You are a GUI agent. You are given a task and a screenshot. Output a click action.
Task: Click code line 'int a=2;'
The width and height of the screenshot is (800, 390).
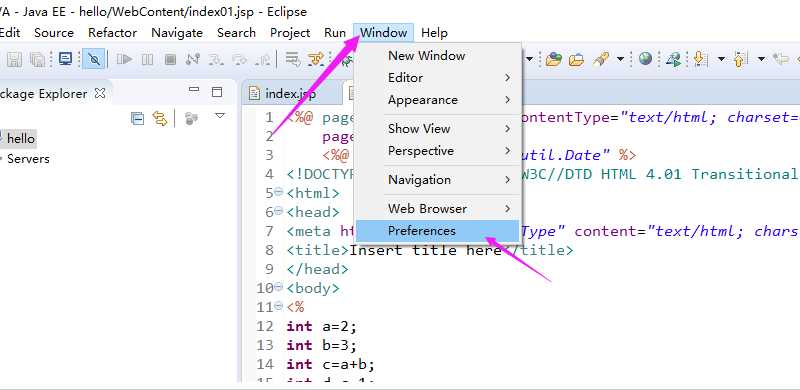pyautogui.click(x=322, y=326)
